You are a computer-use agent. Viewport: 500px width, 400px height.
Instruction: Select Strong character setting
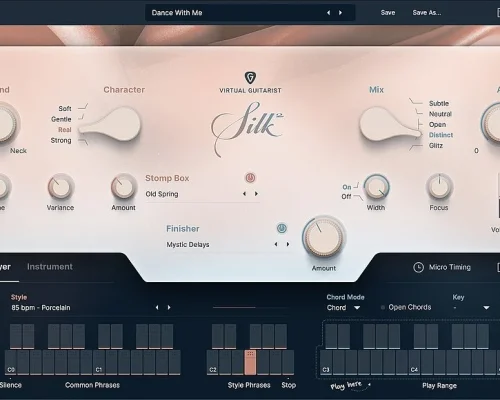point(61,140)
